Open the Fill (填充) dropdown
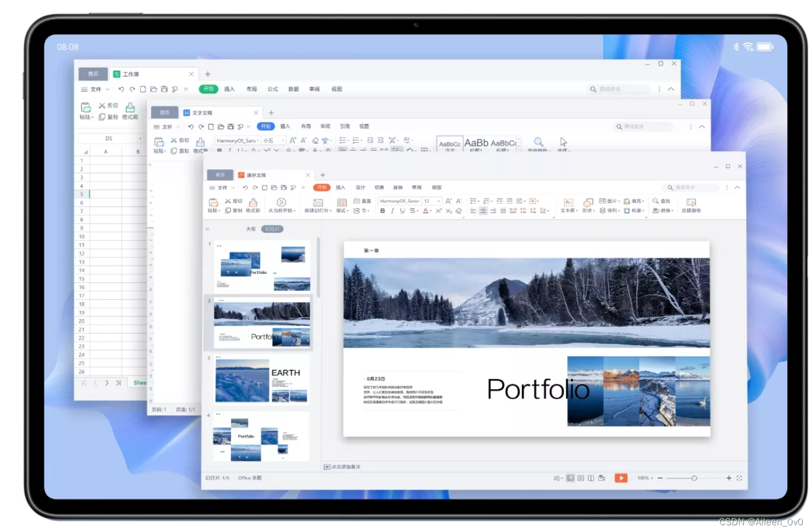 click(x=634, y=201)
